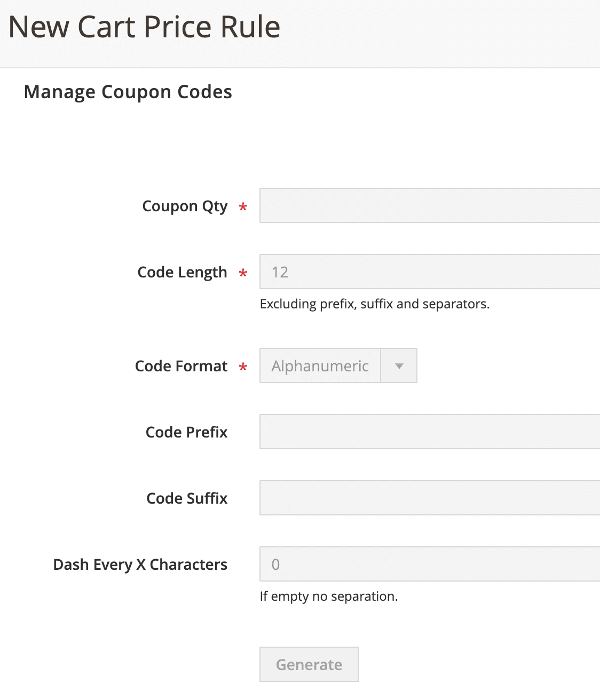The height and width of the screenshot is (700, 600).
Task: Click the Code Length label text
Action: (x=183, y=273)
